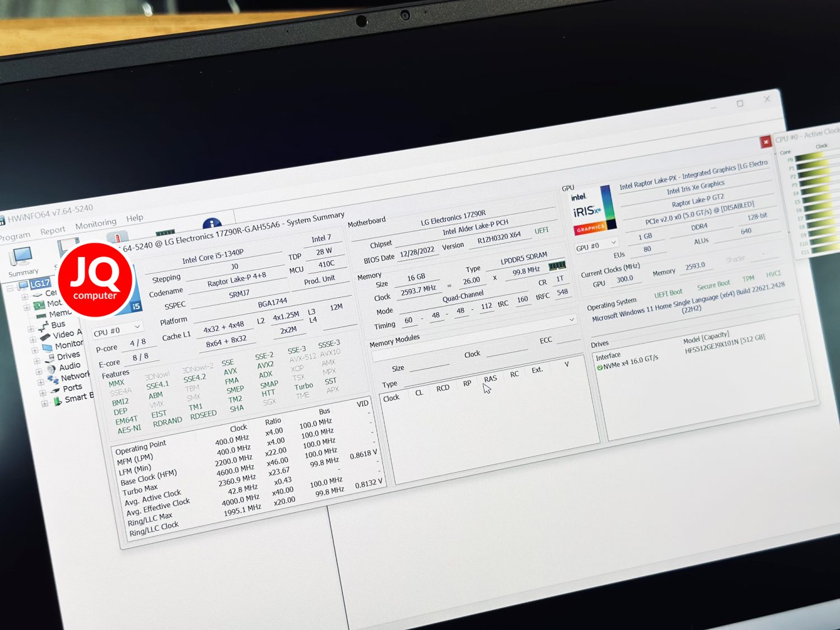Click the Monitor tree node icon
Screen dimensions: 840x630
point(47,347)
